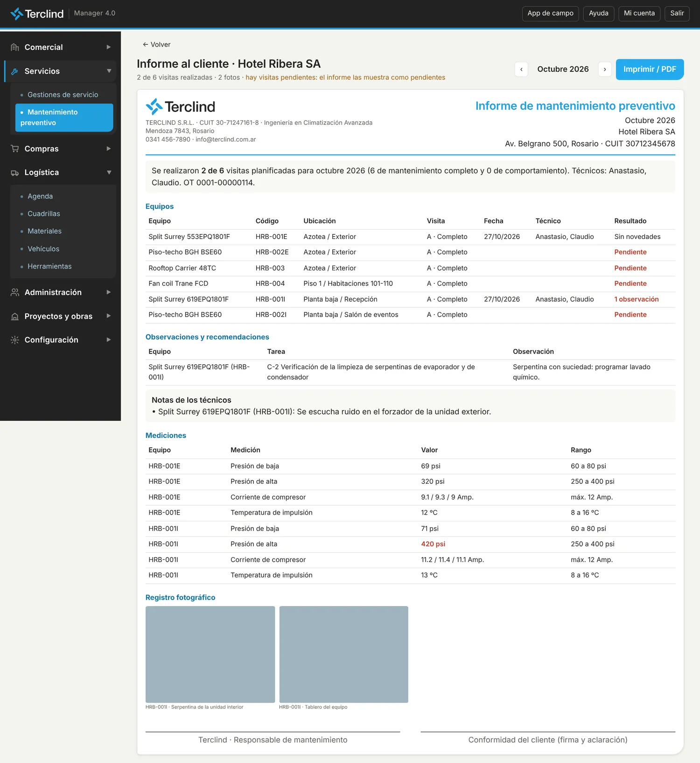
Task: Click the Proyectos y obras icon
Action: click(15, 316)
